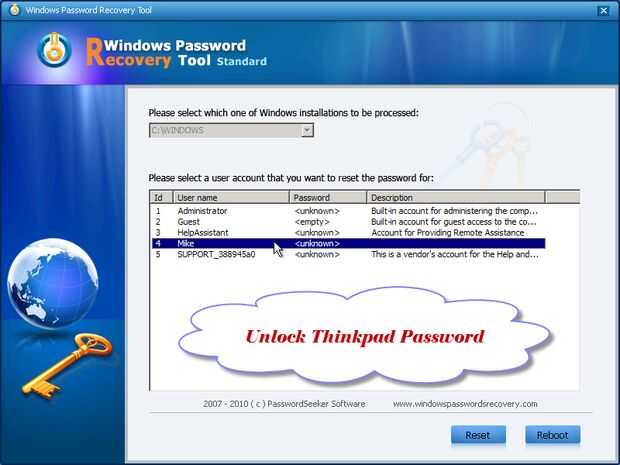Sort by the Id column header
This screenshot has width=620, height=465.
tap(161, 197)
